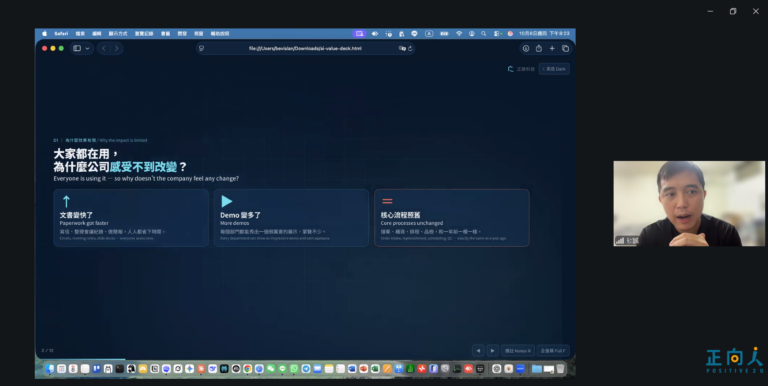Click the page settings icon left of URL
This screenshot has width=768, height=386.
(201, 48)
